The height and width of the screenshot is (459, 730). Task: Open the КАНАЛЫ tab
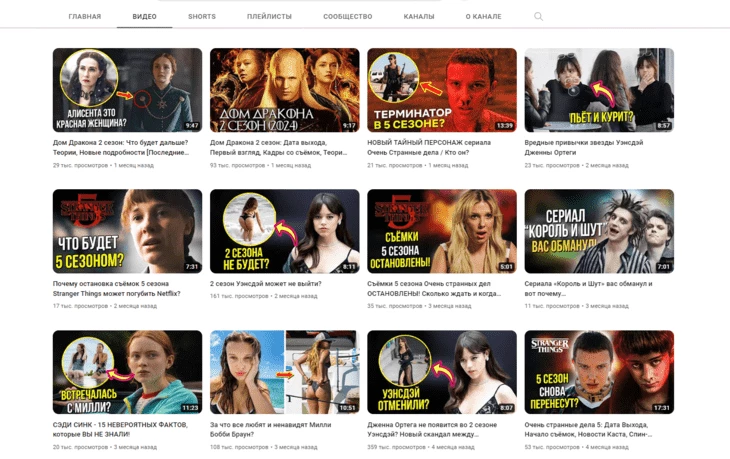coord(419,16)
